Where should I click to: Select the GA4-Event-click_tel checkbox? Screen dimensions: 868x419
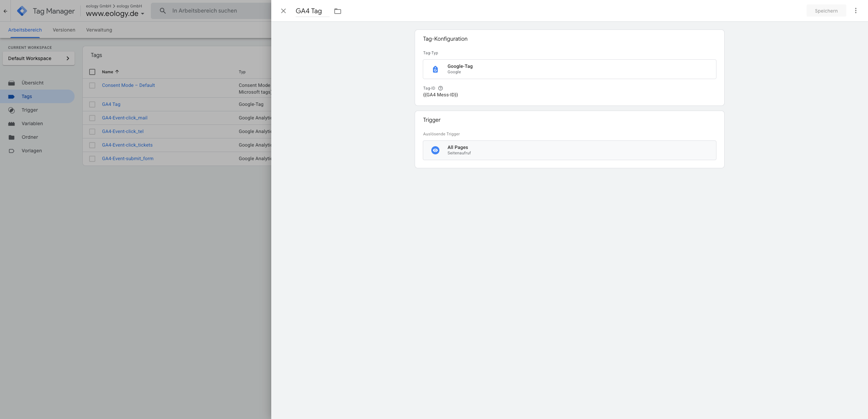pyautogui.click(x=92, y=132)
